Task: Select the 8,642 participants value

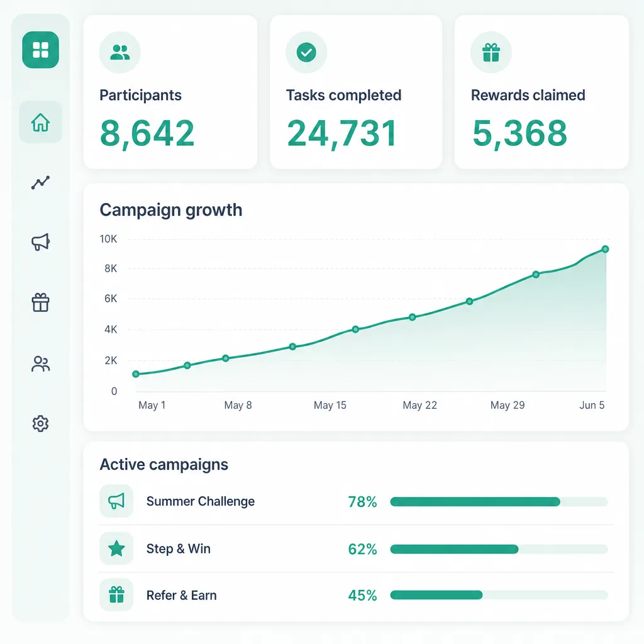Action: [x=147, y=133]
